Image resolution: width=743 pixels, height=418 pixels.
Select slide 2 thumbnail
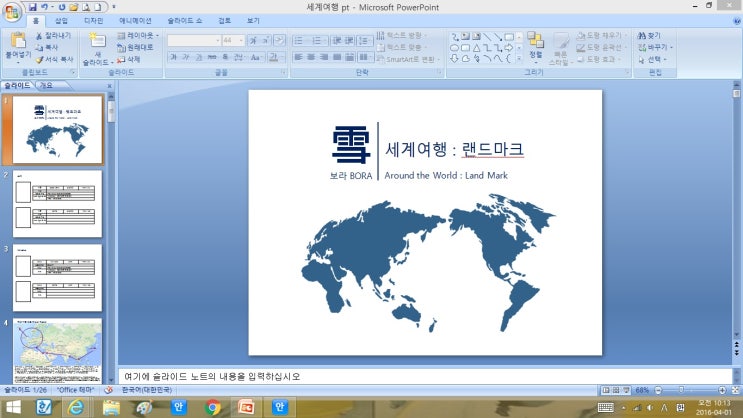click(57, 204)
